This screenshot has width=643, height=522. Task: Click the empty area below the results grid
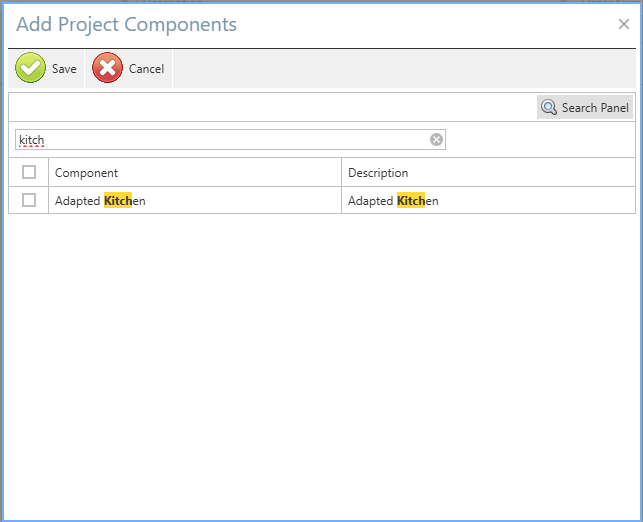pos(321,360)
